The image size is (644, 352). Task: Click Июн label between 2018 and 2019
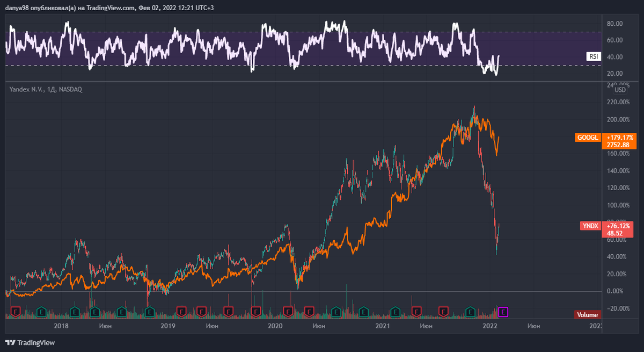click(105, 326)
